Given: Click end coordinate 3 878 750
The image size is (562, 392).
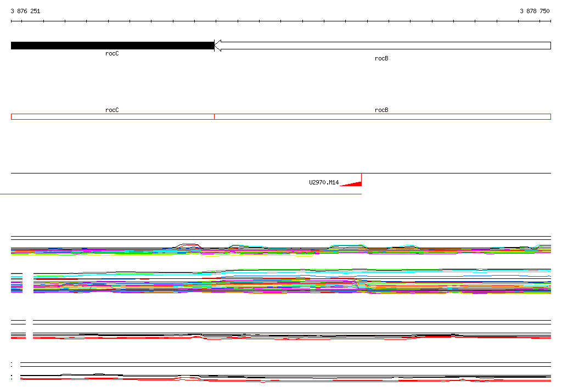Looking at the screenshot, I should pos(535,11).
